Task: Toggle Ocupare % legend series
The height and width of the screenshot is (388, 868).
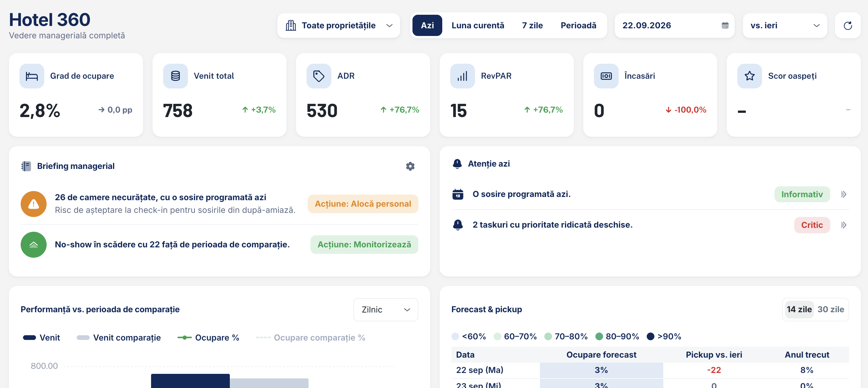Action: point(208,338)
